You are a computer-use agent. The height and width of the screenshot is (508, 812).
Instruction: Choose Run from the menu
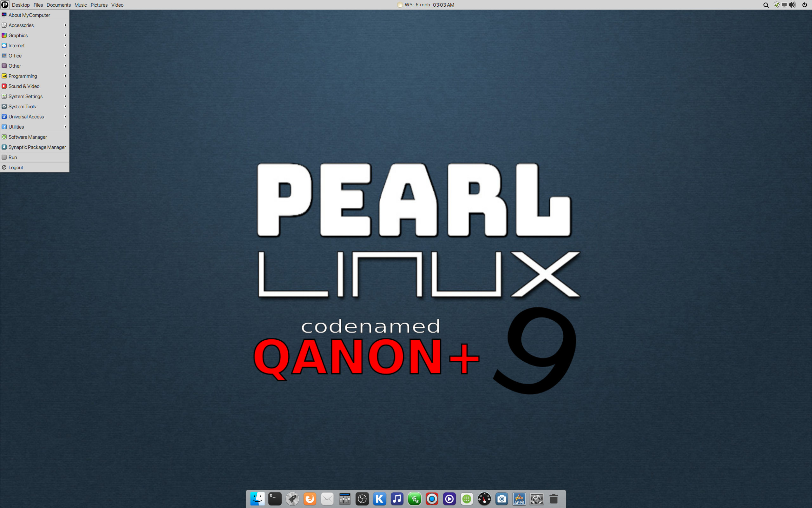tap(35, 157)
